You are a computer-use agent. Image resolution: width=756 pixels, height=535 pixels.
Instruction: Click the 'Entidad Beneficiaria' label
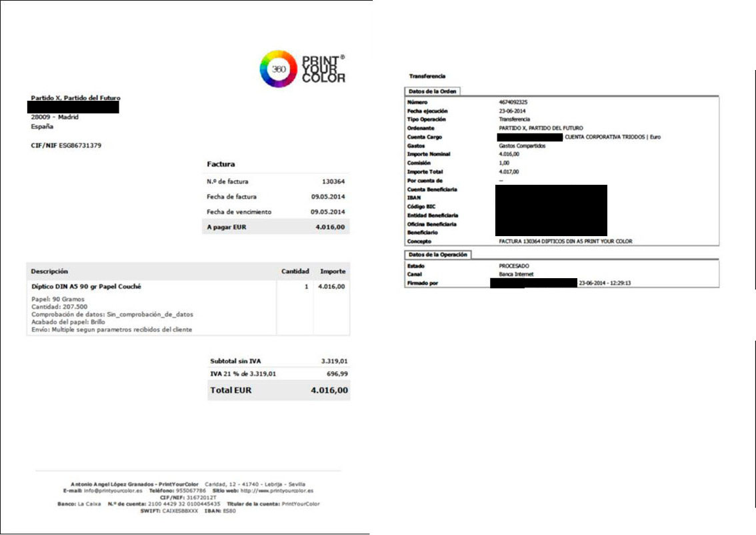(x=433, y=215)
